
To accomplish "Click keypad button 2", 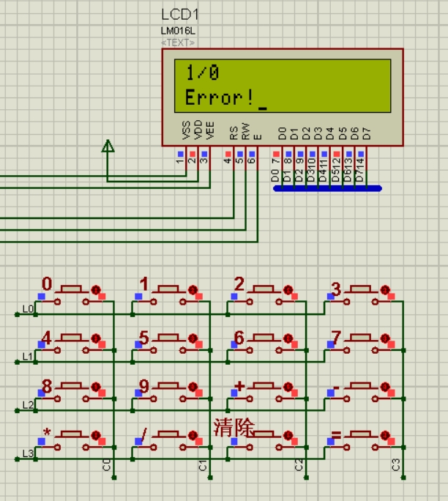I will tap(264, 289).
